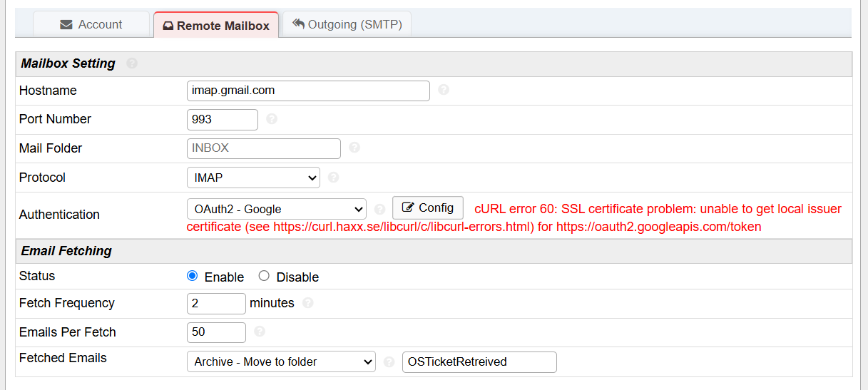The image size is (868, 390).
Task: Click help icon next to Mailbox Setting
Action: coord(132,63)
